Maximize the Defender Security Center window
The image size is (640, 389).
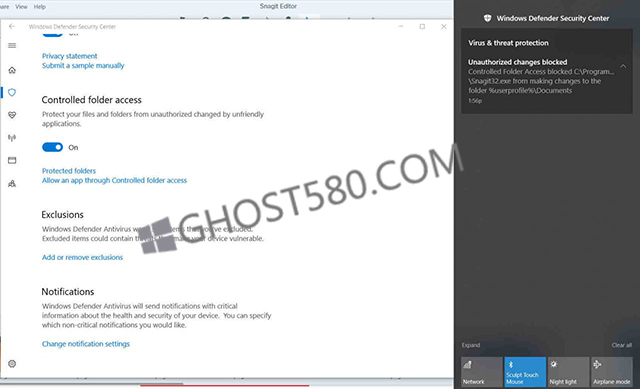pyautogui.click(x=422, y=27)
